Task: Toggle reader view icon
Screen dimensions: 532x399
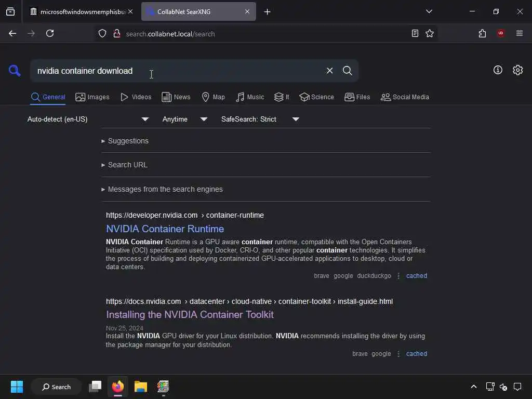Action: tap(415, 33)
